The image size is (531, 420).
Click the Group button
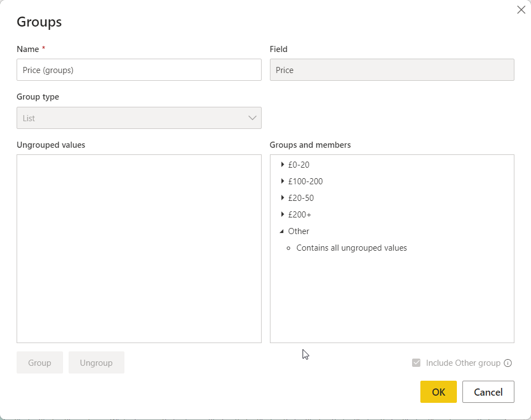click(40, 363)
